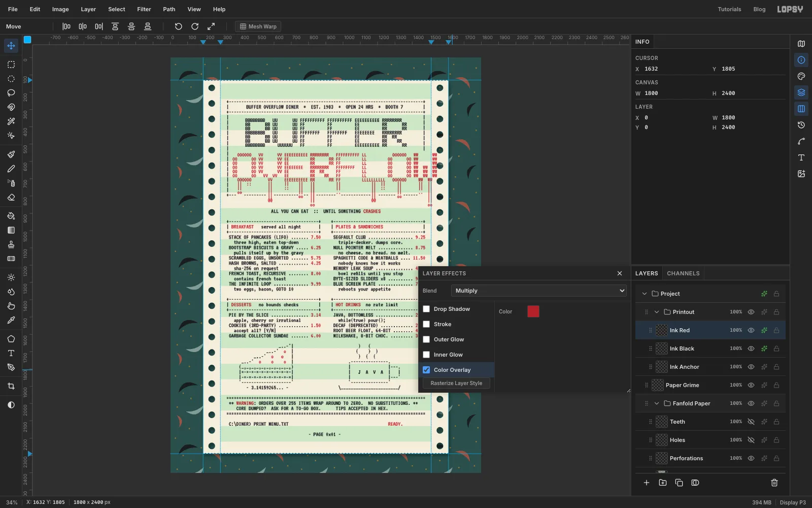Pick the Pencil tool
Image resolution: width=812 pixels, height=508 pixels.
coord(11,169)
